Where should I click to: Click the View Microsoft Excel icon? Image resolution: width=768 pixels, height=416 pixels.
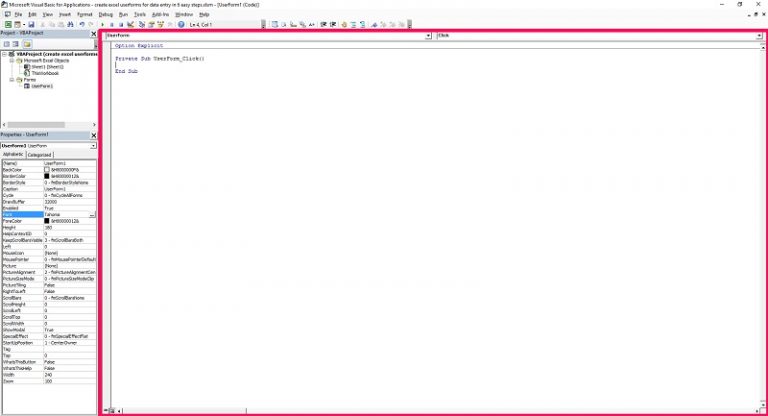pyautogui.click(x=6, y=24)
